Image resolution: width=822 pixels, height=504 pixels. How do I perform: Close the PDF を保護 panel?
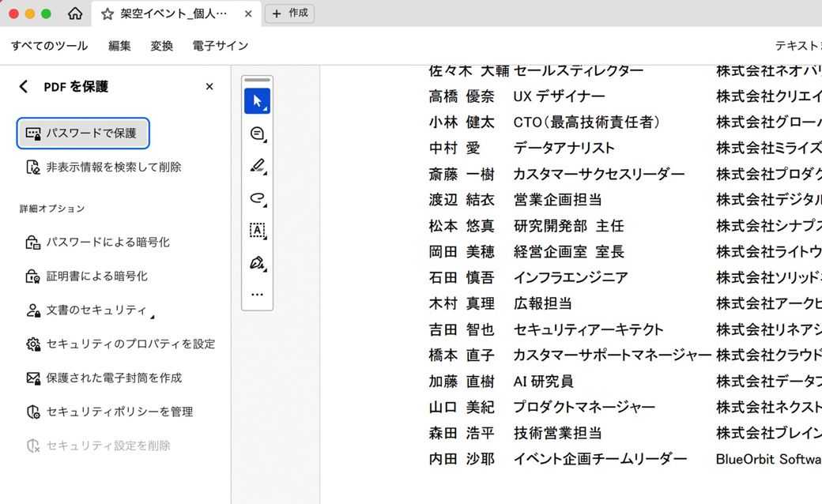pyautogui.click(x=209, y=87)
